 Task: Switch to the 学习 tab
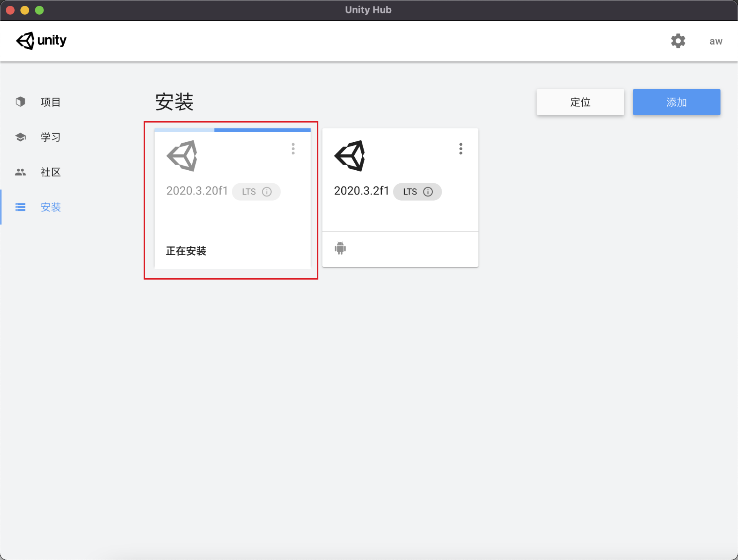[50, 137]
